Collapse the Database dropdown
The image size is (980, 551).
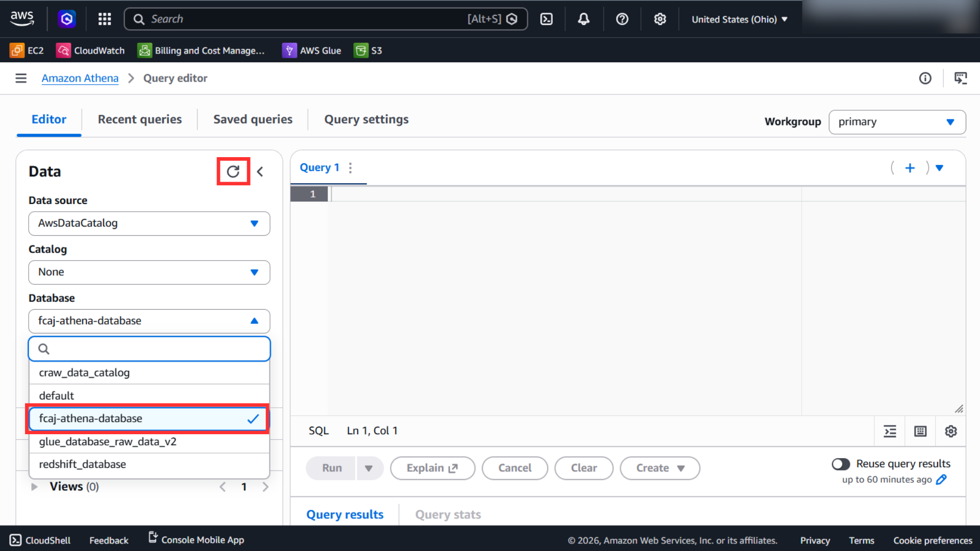(x=149, y=321)
